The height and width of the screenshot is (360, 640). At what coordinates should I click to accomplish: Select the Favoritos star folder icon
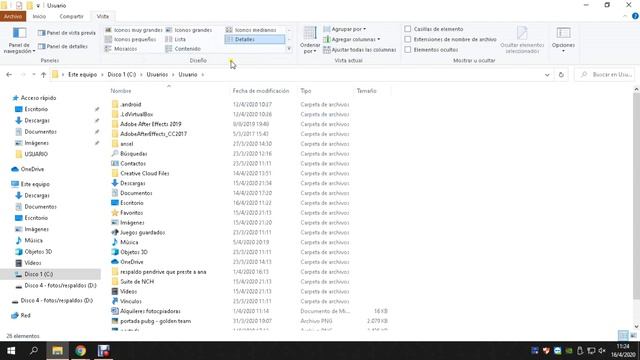pyautogui.click(x=115, y=213)
